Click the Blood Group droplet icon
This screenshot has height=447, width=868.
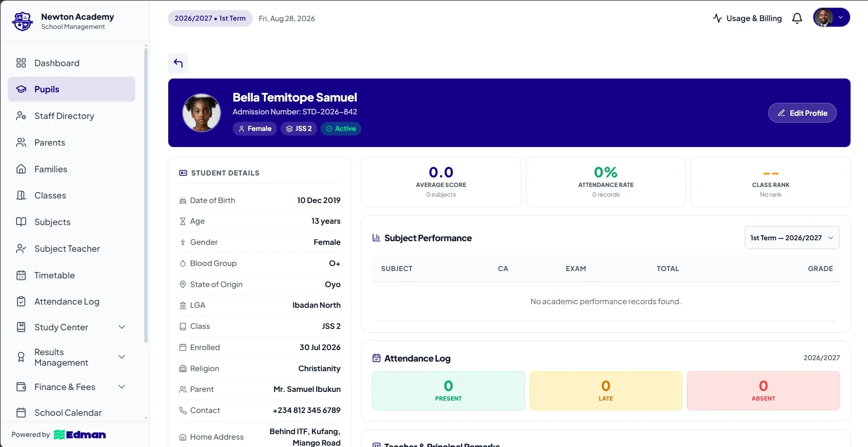click(x=183, y=263)
